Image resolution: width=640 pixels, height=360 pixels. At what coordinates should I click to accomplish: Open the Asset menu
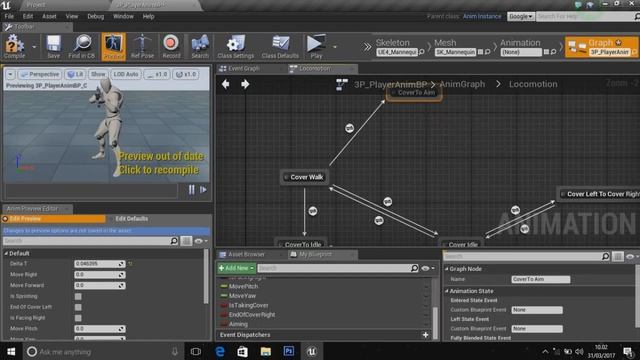49,16
